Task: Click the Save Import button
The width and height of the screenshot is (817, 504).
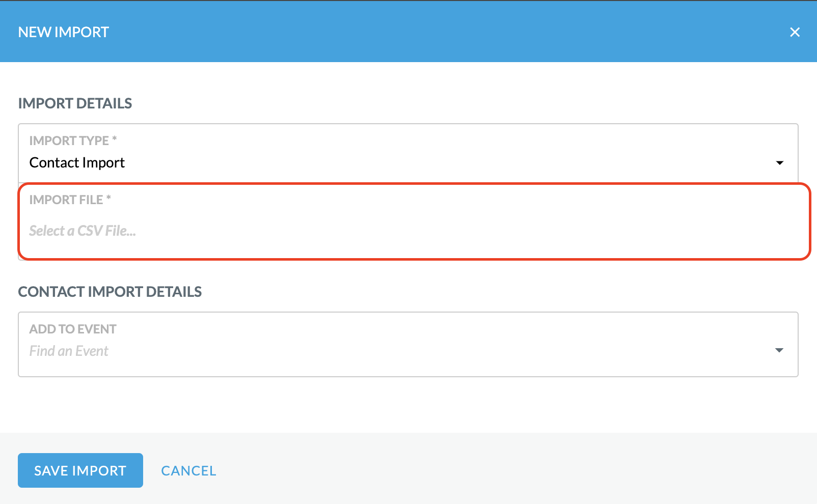Action: point(80,470)
